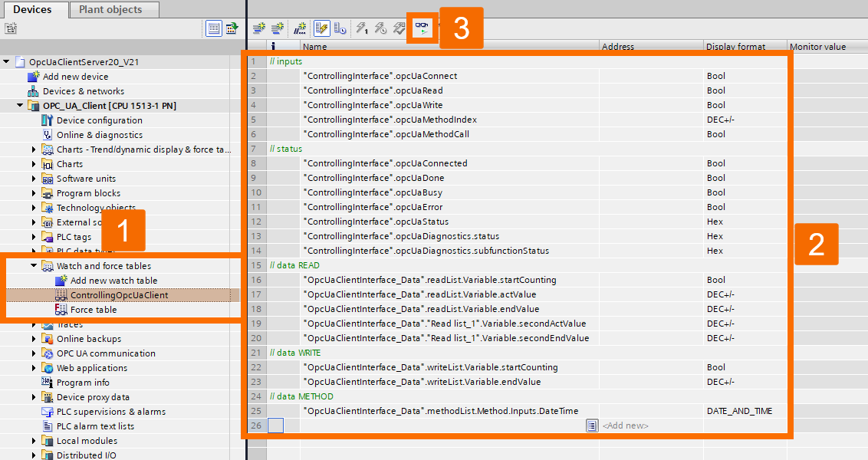Toggle the details table view button in project tree

pyautogui.click(x=214, y=28)
